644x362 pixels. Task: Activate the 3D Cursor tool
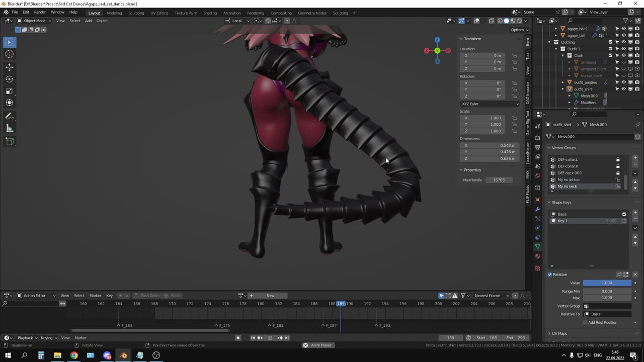coord(10,54)
